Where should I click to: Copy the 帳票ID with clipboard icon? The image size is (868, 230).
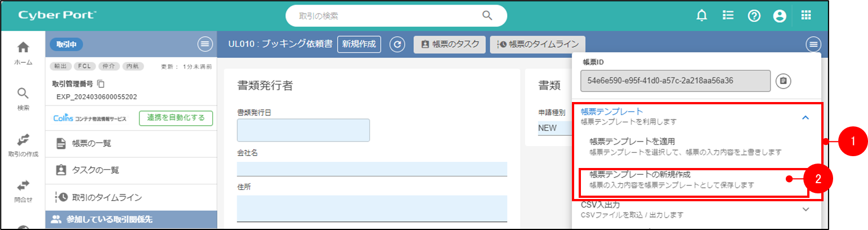point(783,81)
